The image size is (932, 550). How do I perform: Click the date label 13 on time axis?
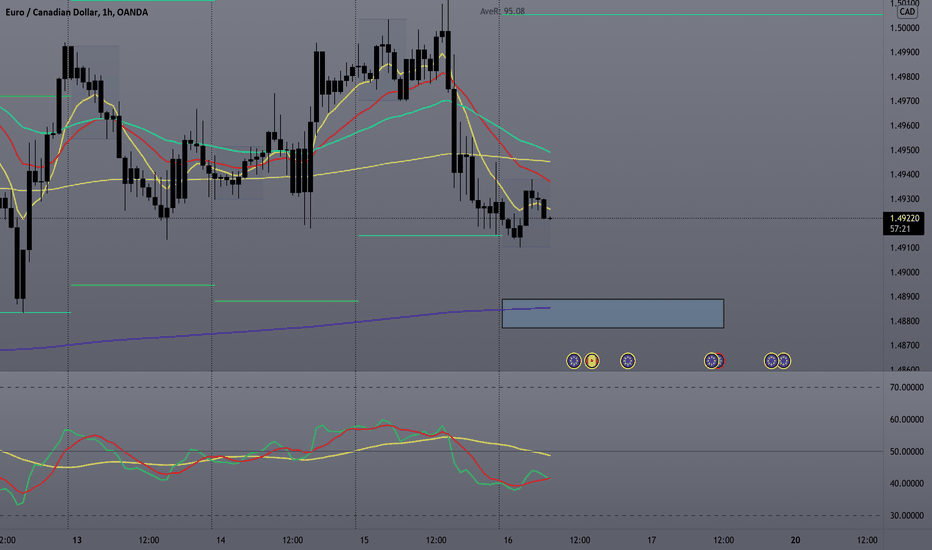pos(77,540)
